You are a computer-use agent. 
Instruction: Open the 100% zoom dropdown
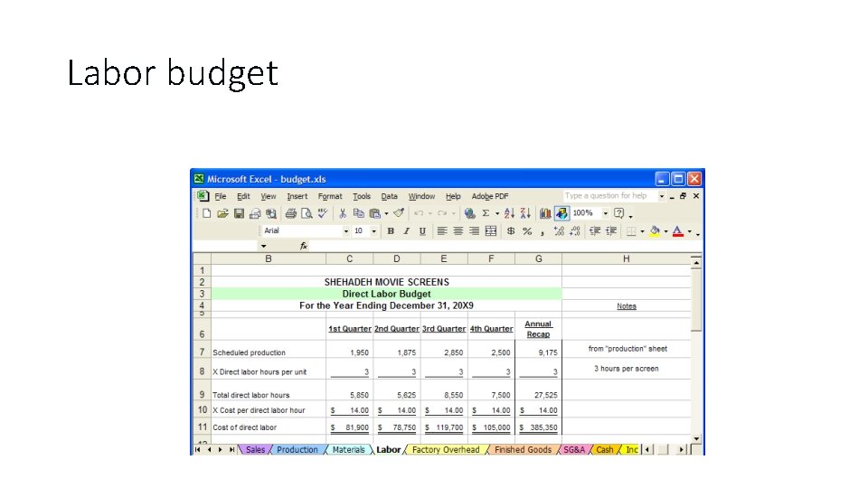(x=606, y=213)
